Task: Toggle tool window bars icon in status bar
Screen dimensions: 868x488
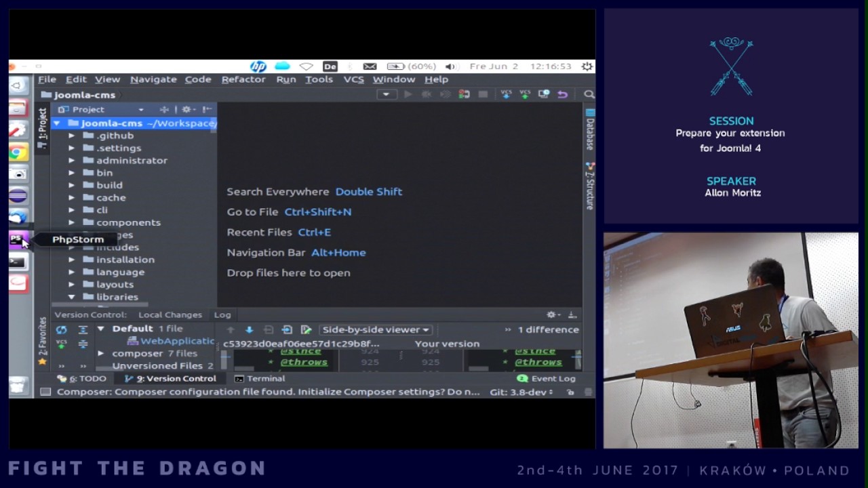Action: tap(45, 392)
